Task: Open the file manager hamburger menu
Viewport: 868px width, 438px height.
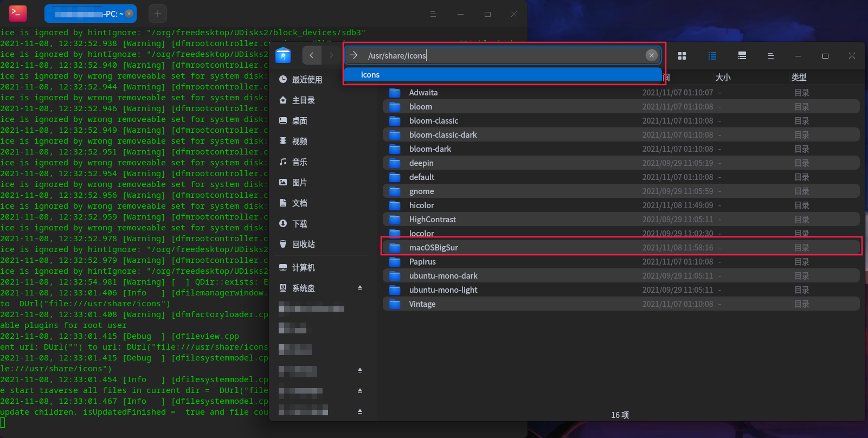Action: [770, 56]
